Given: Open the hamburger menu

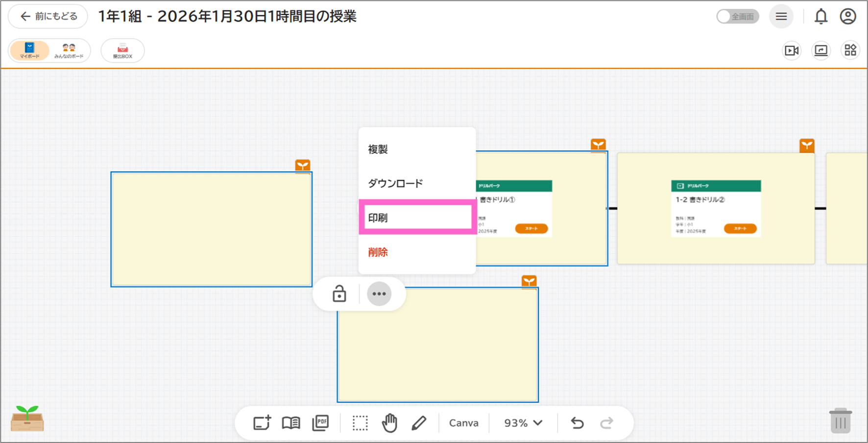Looking at the screenshot, I should pyautogui.click(x=781, y=17).
